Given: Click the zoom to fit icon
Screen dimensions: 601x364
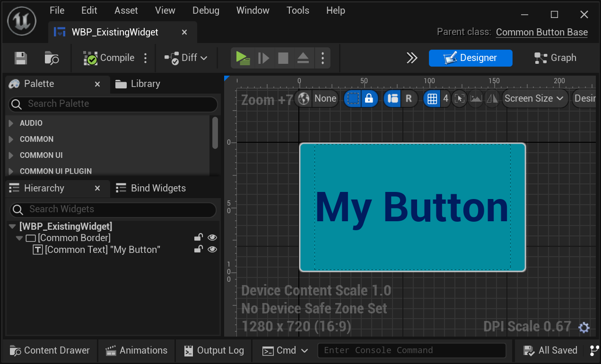Looking at the screenshot, I should 459,99.
